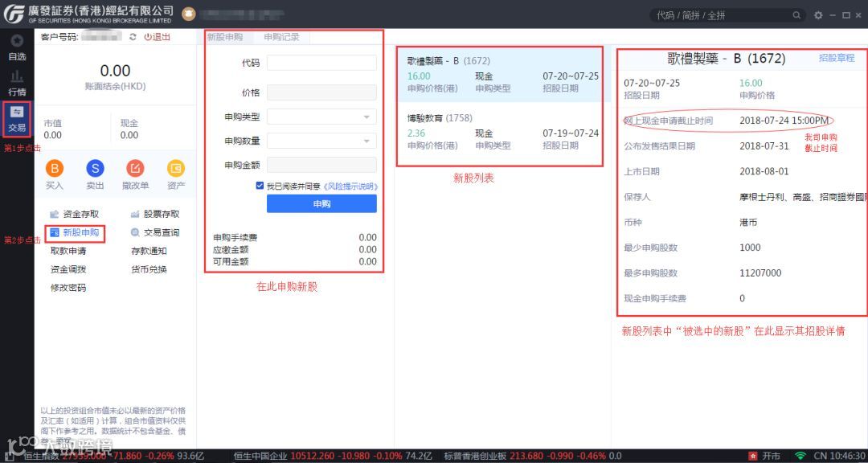Click the 退出 logout link

pyautogui.click(x=158, y=37)
